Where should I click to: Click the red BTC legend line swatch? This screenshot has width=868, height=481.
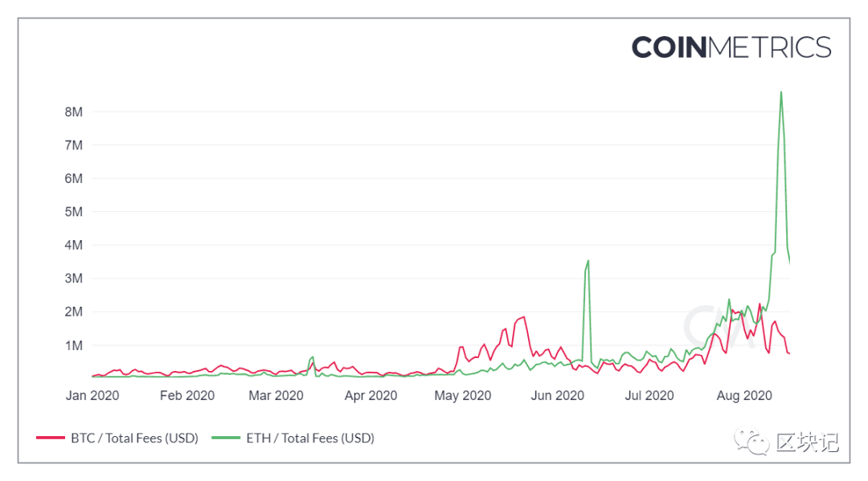51,438
